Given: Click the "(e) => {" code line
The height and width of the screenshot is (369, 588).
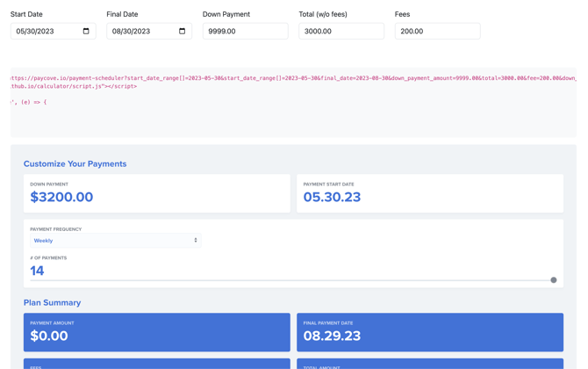Looking at the screenshot, I should 28,102.
